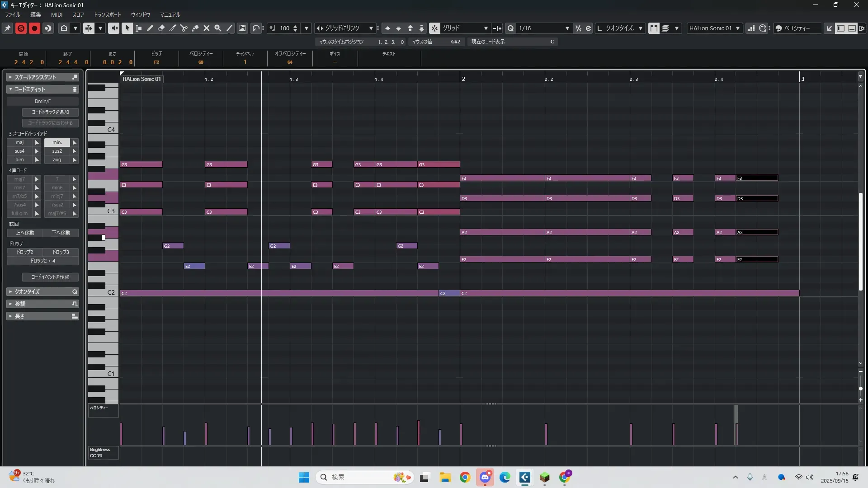Image resolution: width=868 pixels, height=488 pixels.
Task: Click the Object Selection arrow tool
Action: coord(127,28)
